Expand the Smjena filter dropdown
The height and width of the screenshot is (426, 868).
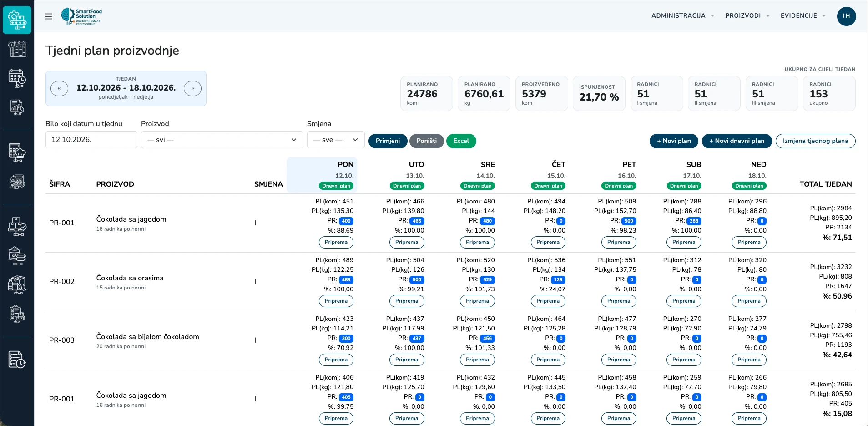pos(336,140)
